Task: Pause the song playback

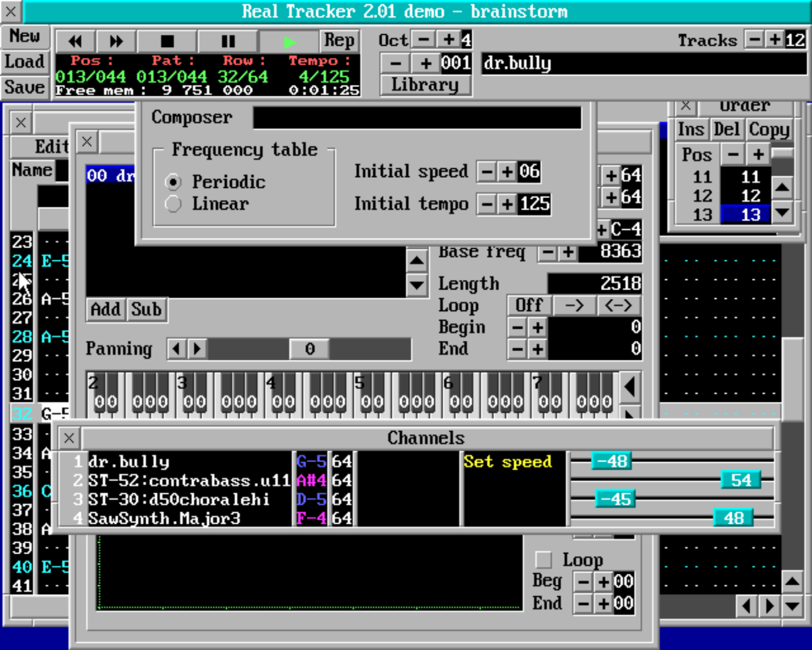Action: coord(228,41)
